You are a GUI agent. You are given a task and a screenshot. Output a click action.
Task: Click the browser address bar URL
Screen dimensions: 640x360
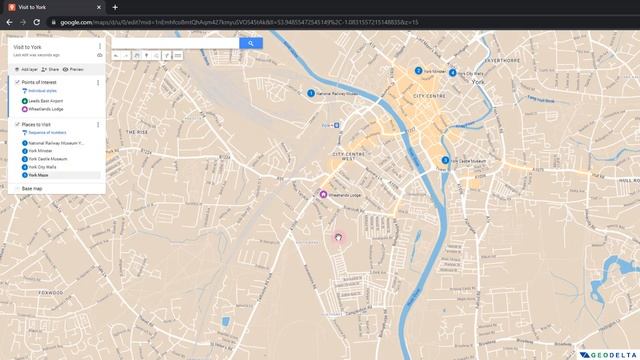239,22
